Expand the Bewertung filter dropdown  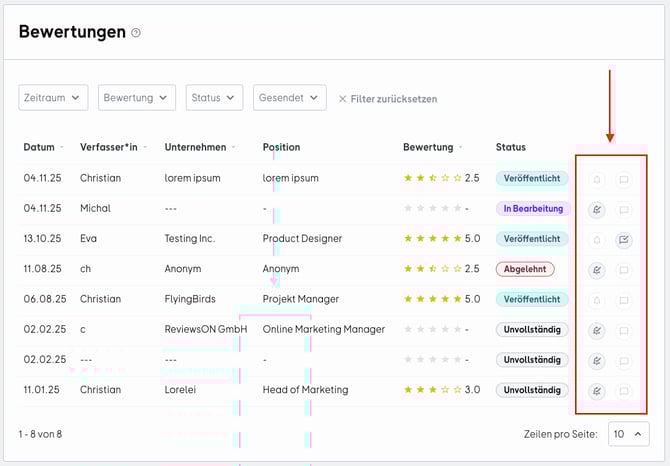(138, 98)
